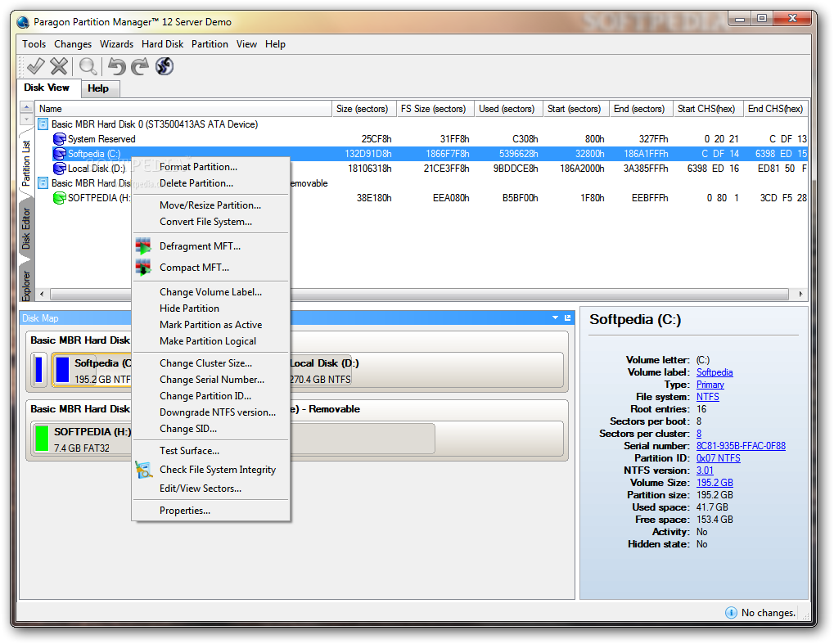Open the Changes menu

[x=73, y=44]
